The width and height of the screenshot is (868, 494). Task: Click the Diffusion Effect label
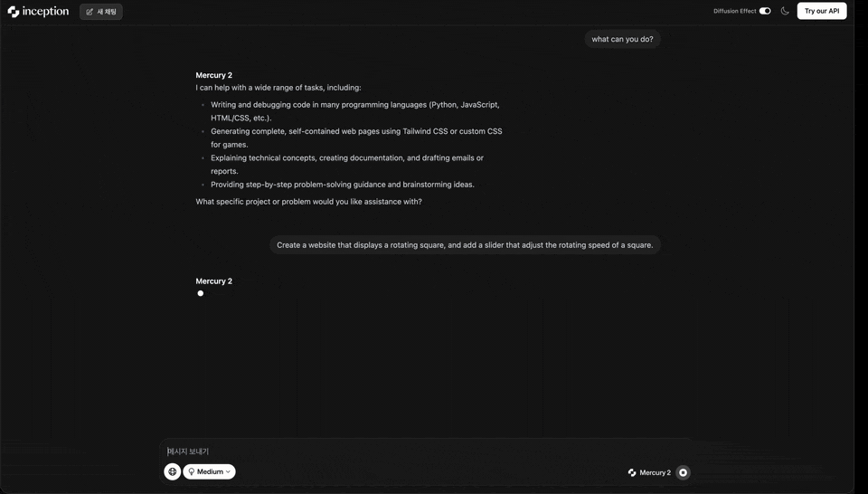pos(734,11)
